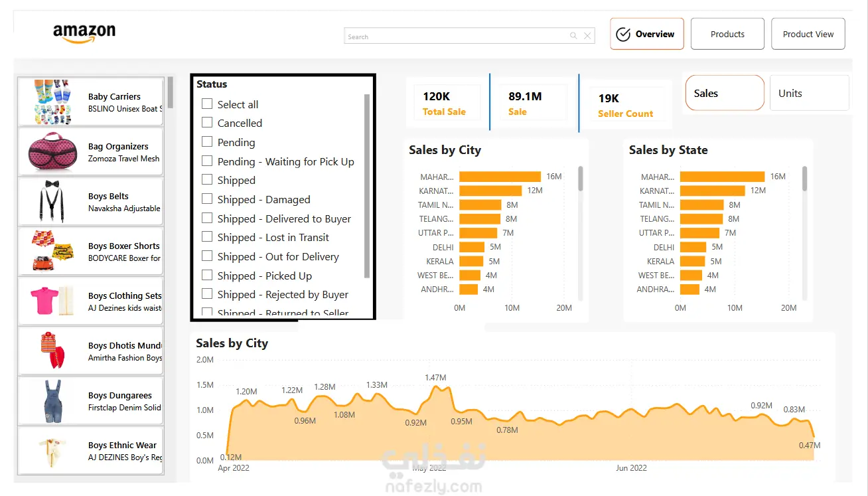Image resolution: width=868 pixels, height=496 pixels.
Task: Click into the Search input field
Action: pyautogui.click(x=457, y=37)
